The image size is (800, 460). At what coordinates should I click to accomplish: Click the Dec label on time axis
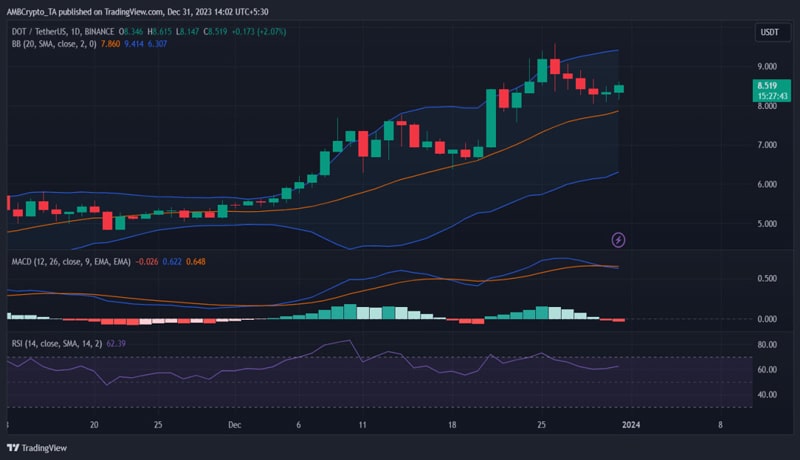click(x=235, y=424)
